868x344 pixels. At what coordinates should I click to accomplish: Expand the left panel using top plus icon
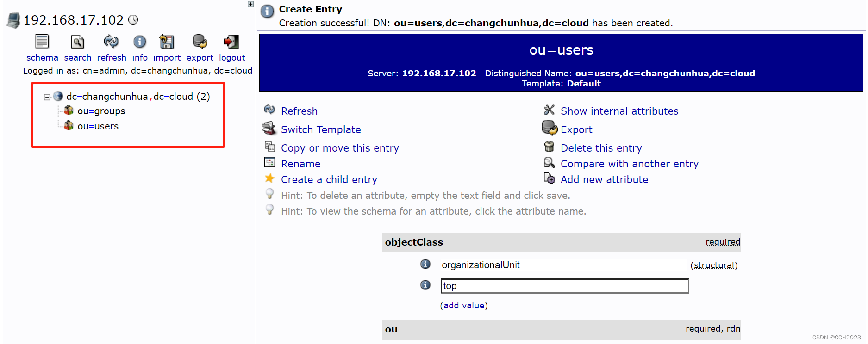point(250,4)
